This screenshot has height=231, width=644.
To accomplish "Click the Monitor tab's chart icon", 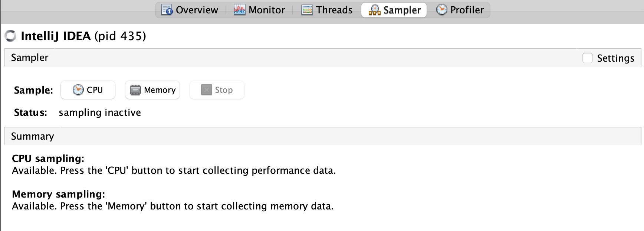I will pos(239,10).
